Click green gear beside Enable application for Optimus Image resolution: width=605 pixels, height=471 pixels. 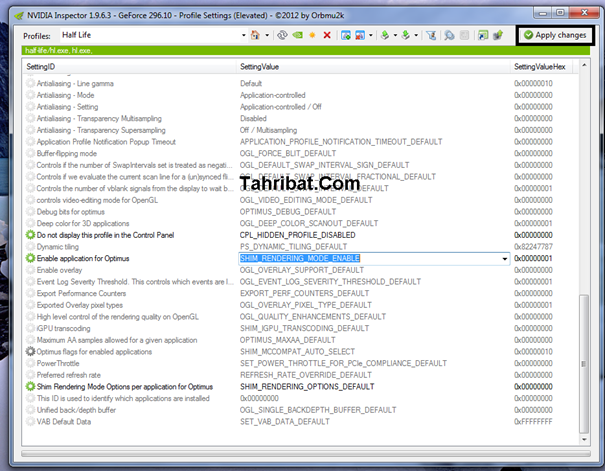[30, 258]
